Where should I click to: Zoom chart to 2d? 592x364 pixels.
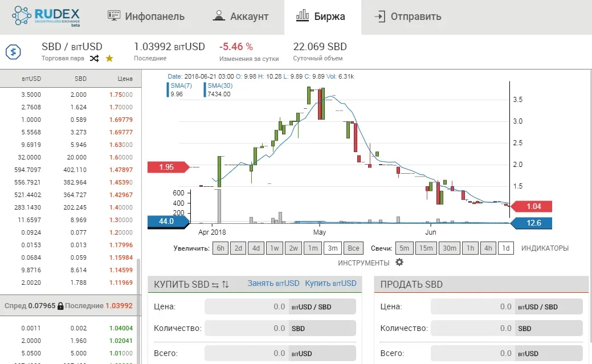click(x=238, y=248)
